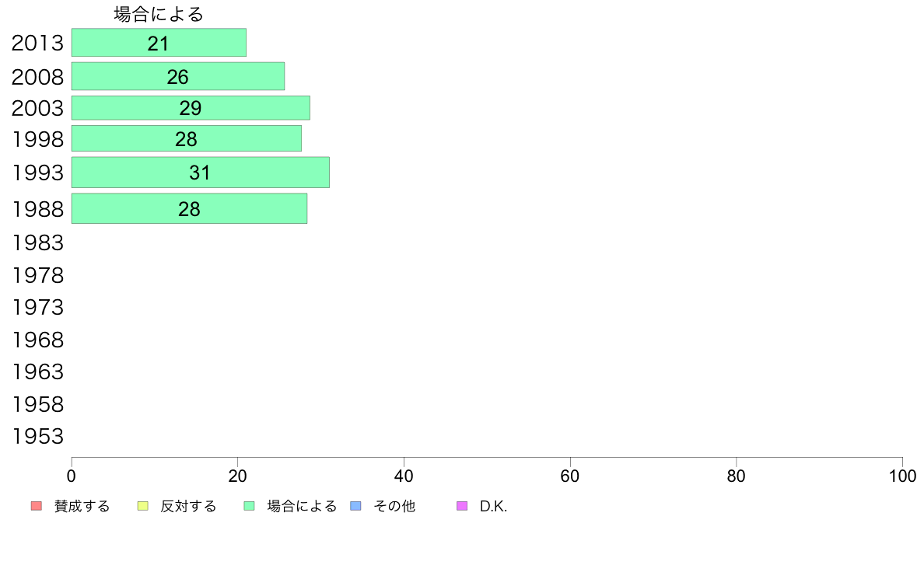Click the red 賛成する legend swatch

(37, 506)
